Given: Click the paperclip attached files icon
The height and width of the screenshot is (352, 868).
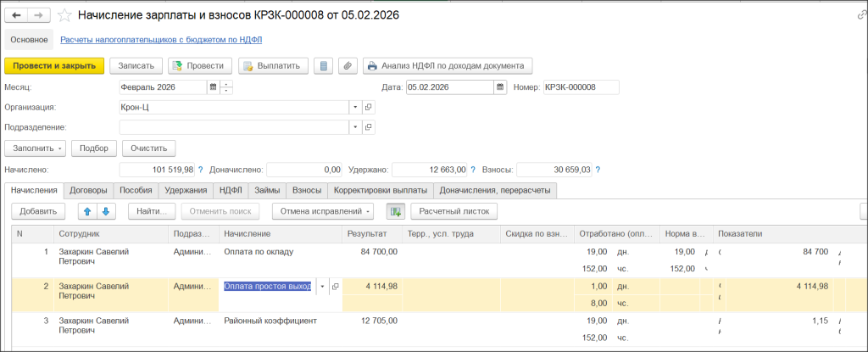Looking at the screenshot, I should [x=346, y=65].
